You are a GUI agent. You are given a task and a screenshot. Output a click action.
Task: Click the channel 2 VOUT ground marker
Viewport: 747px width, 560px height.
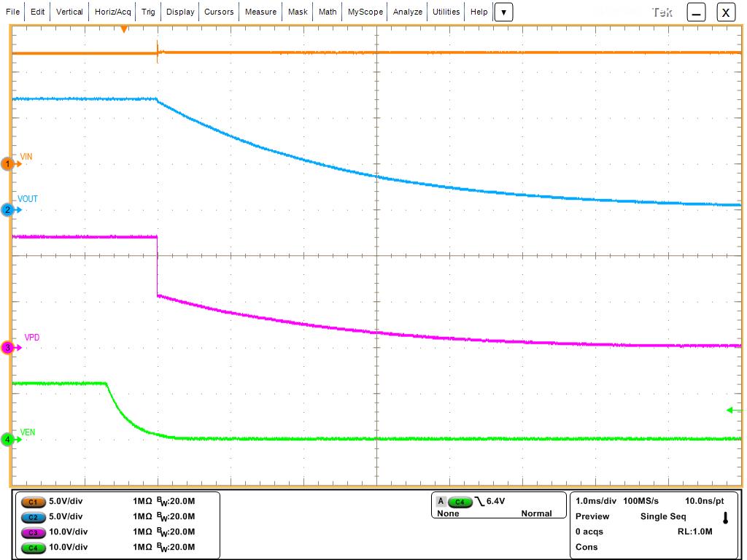(x=9, y=210)
